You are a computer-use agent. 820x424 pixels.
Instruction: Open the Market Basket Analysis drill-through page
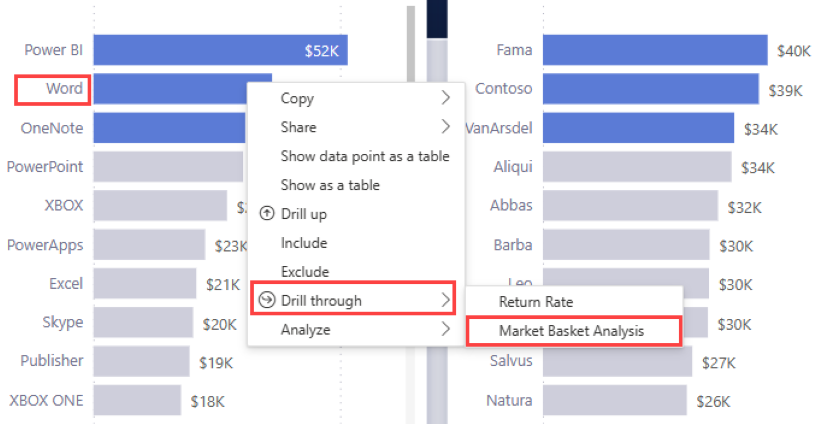(572, 331)
